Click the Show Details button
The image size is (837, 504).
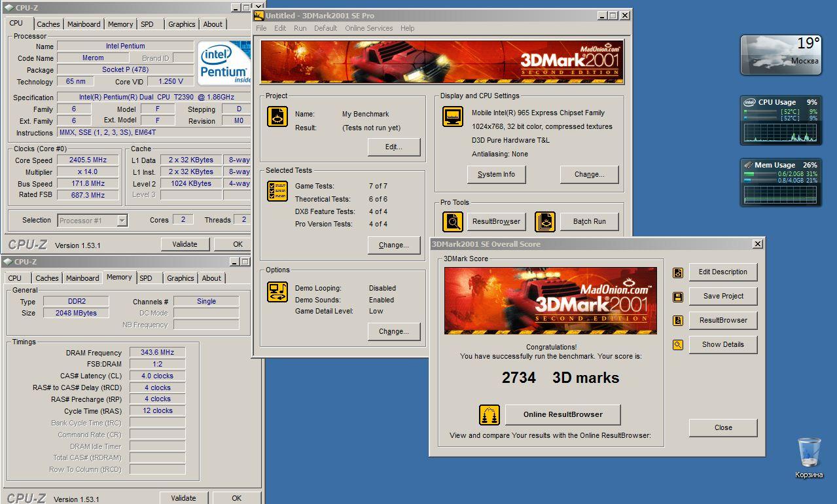[723, 345]
